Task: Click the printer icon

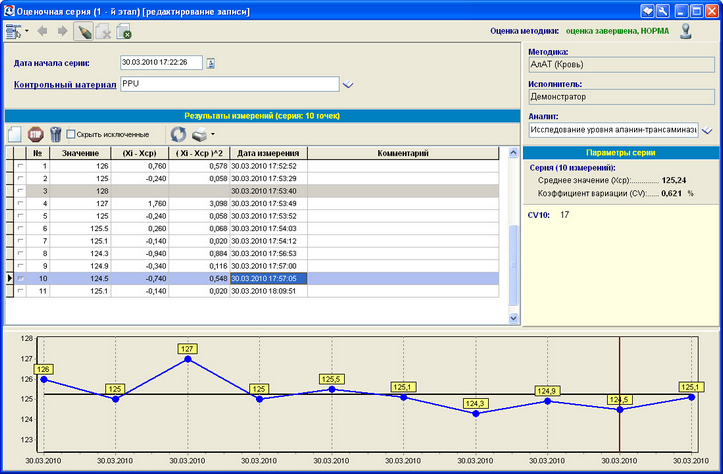Action: 199,133
